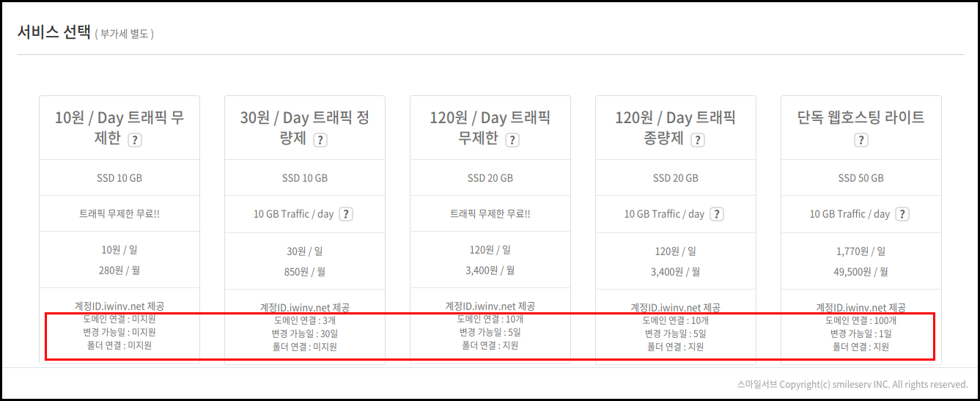The width and height of the screenshot is (980, 401).
Task: Open help icon for 10원 트래픽 무제한 plan
Action: click(x=134, y=140)
